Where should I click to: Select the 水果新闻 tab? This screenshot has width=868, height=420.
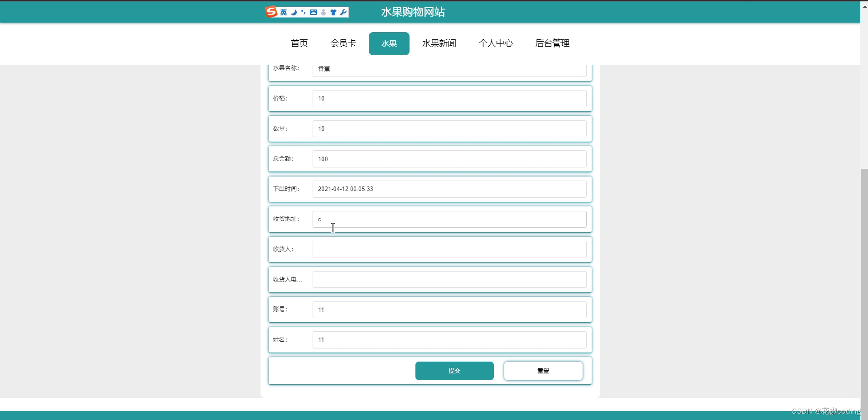coord(439,43)
